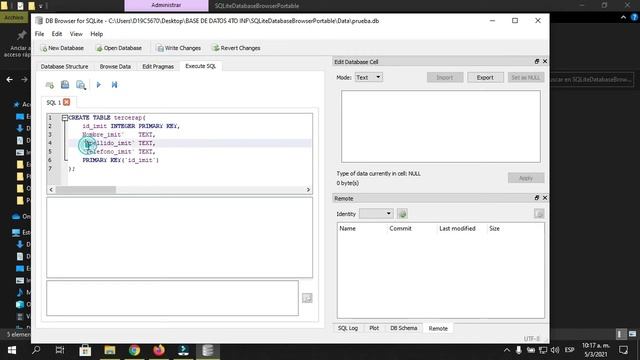Select the Remote bottom tab
This screenshot has height=360, width=640.
(x=438, y=329)
